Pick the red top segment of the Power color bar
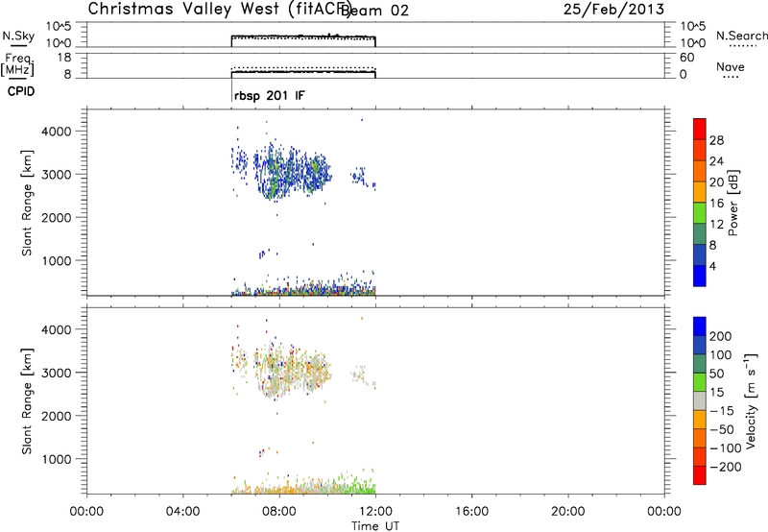 click(700, 129)
